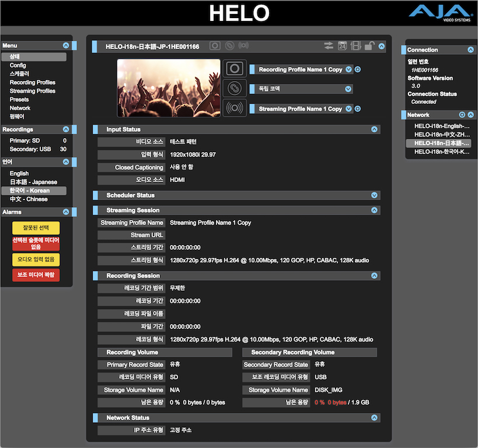Open the Recording Profile Name 1 Copy dropdown
478x448 pixels.
tap(301, 69)
